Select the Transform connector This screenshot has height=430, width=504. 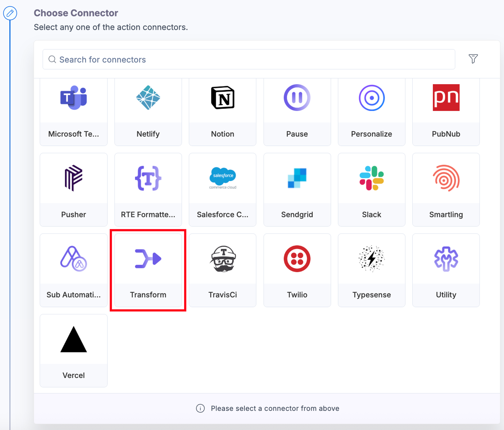coord(148,270)
